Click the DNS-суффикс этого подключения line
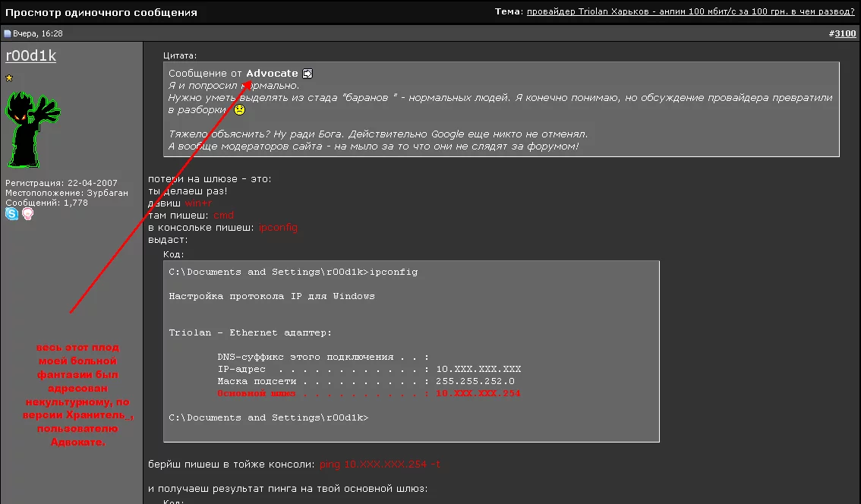 pyautogui.click(x=323, y=357)
